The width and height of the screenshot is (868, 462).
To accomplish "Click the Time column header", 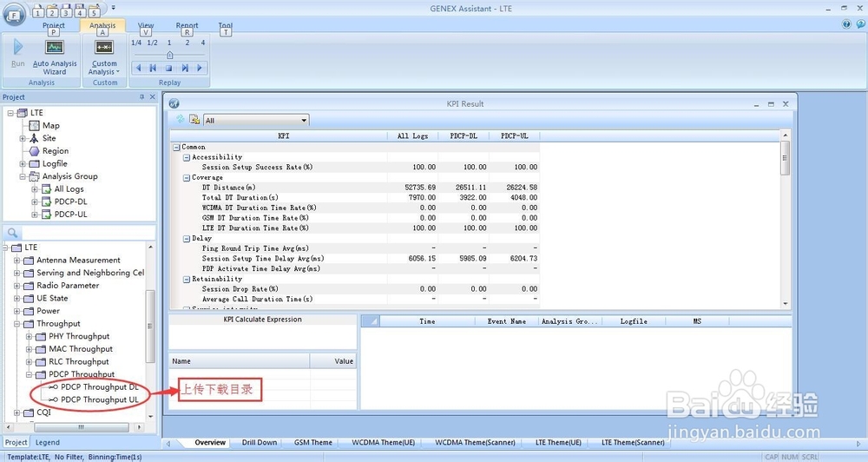I will (427, 321).
